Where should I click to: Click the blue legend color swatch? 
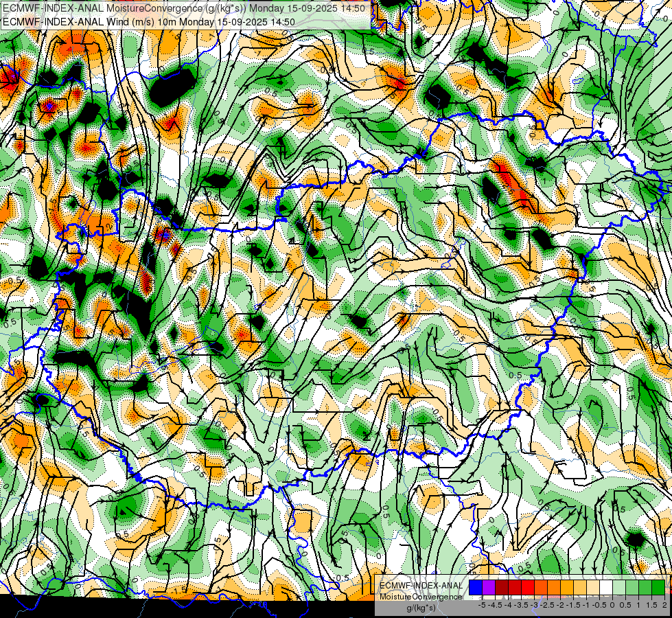(x=476, y=588)
